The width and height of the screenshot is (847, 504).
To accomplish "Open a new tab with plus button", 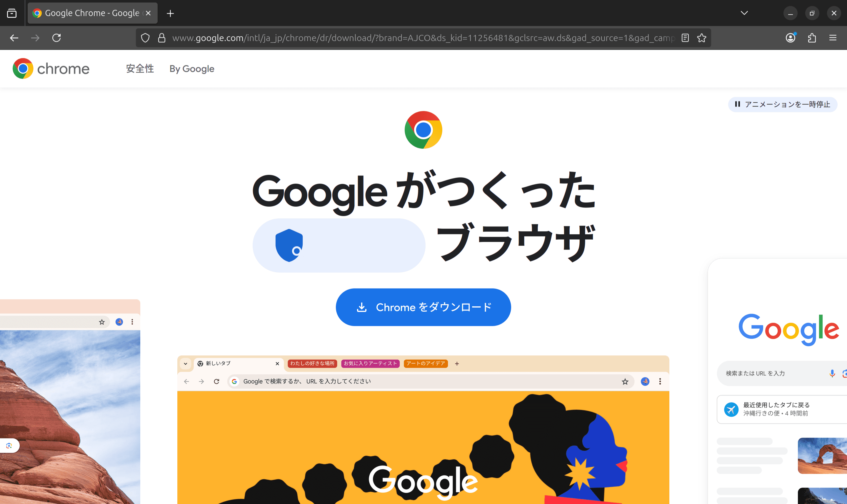I will pyautogui.click(x=171, y=13).
